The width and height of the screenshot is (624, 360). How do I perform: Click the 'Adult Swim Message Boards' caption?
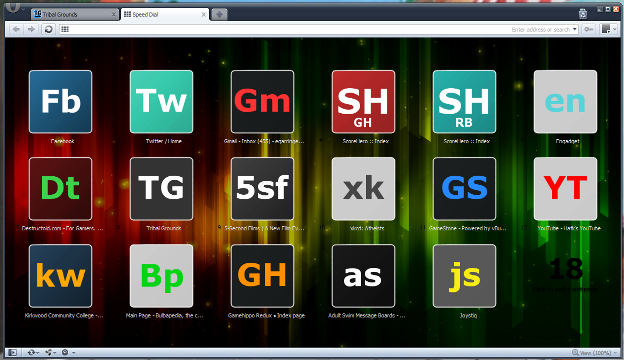[367, 315]
